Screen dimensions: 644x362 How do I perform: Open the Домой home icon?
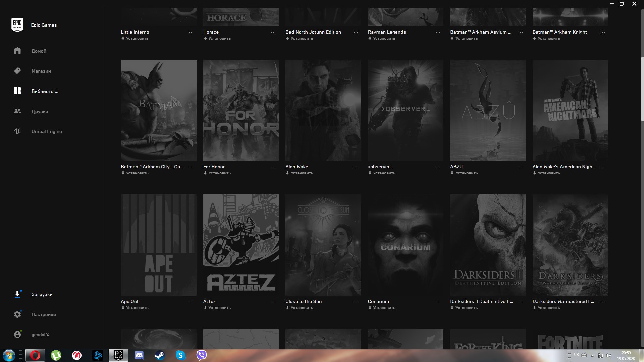tap(17, 51)
